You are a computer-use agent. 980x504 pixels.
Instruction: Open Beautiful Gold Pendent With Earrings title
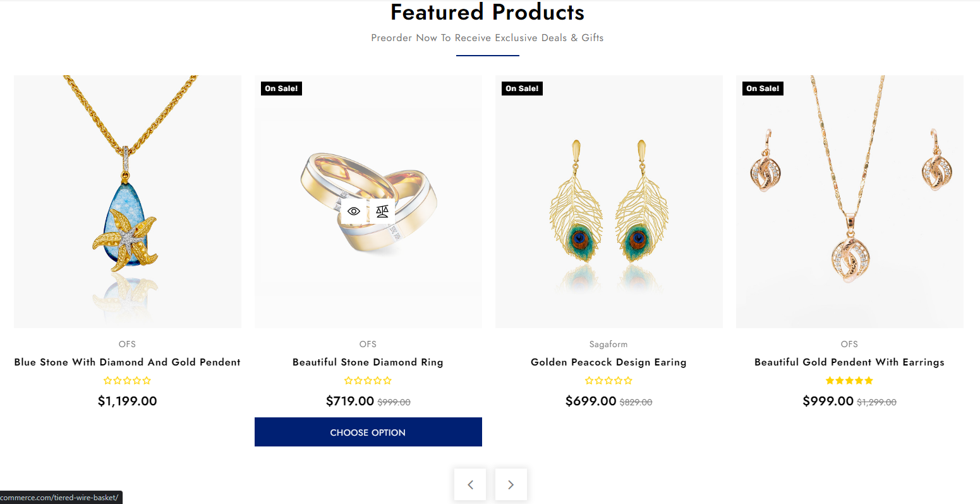(849, 362)
